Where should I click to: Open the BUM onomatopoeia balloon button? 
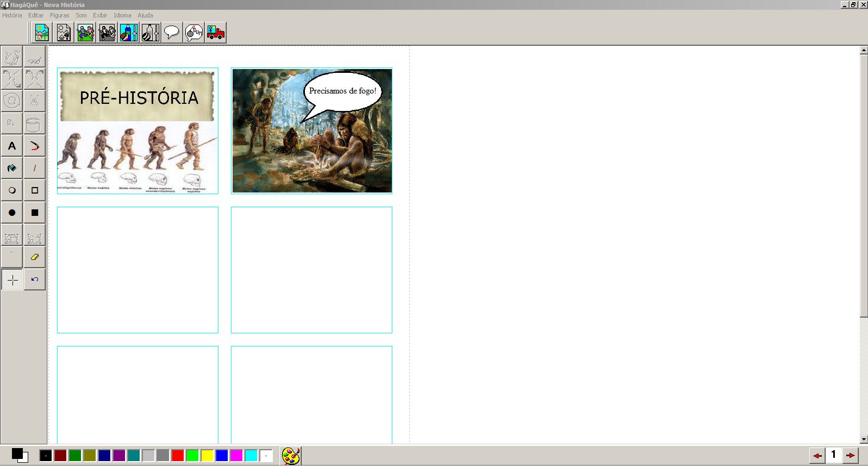[194, 33]
